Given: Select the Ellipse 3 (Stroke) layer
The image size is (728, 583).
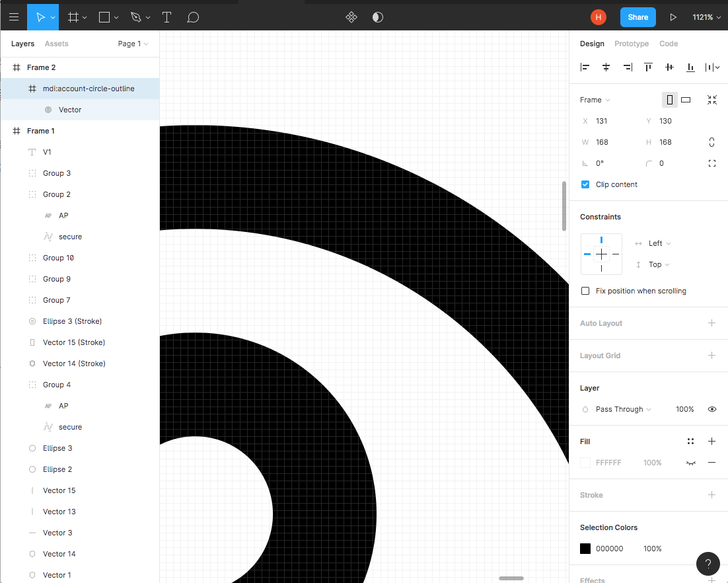Looking at the screenshot, I should (72, 321).
